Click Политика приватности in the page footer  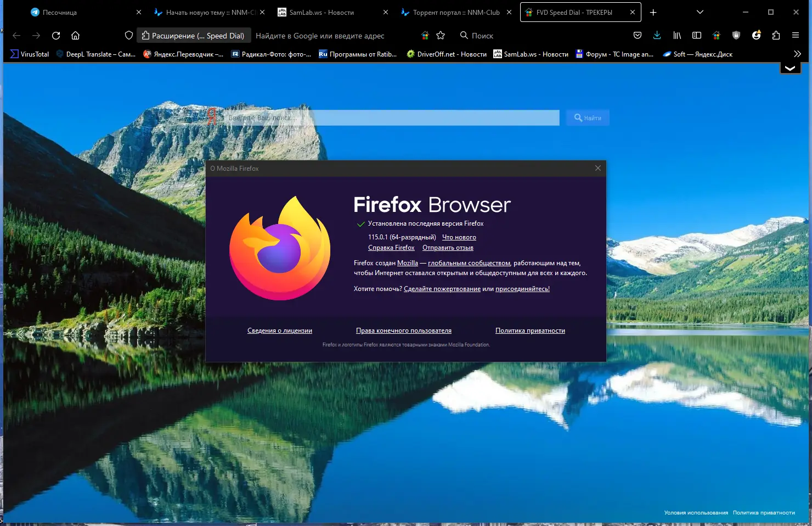coord(764,513)
